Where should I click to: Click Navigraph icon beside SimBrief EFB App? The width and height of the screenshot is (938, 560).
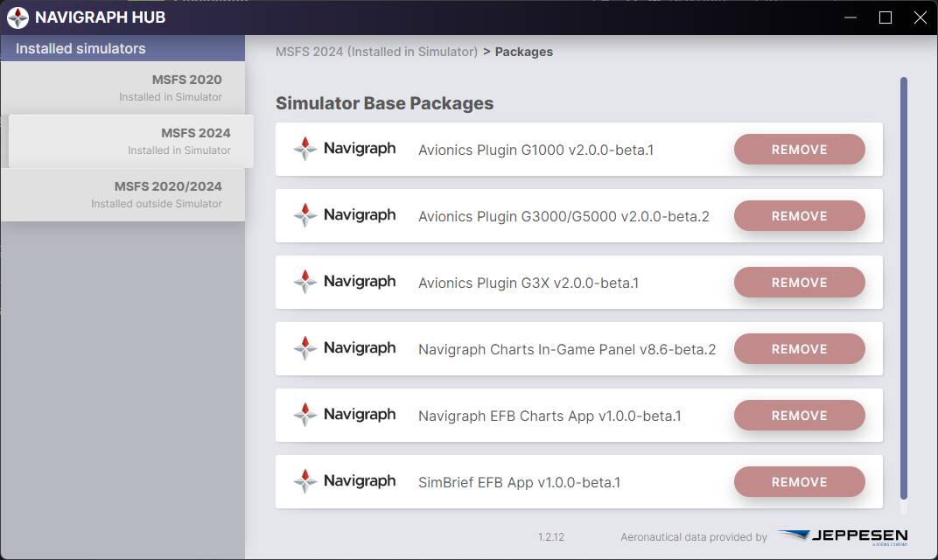coord(305,480)
